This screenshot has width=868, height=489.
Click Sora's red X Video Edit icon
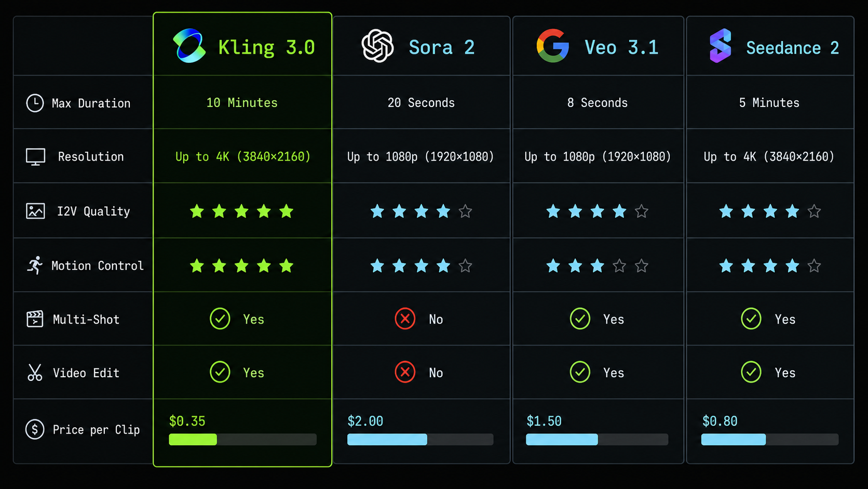click(x=405, y=372)
